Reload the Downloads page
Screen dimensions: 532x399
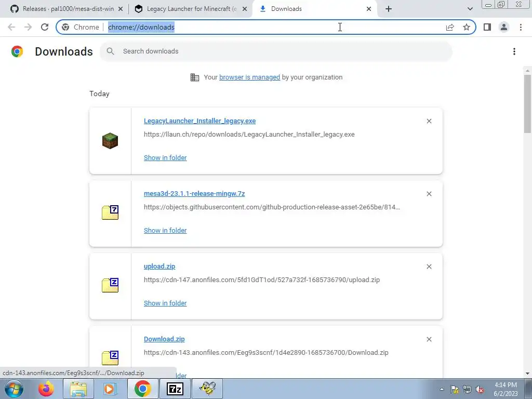[x=45, y=27]
